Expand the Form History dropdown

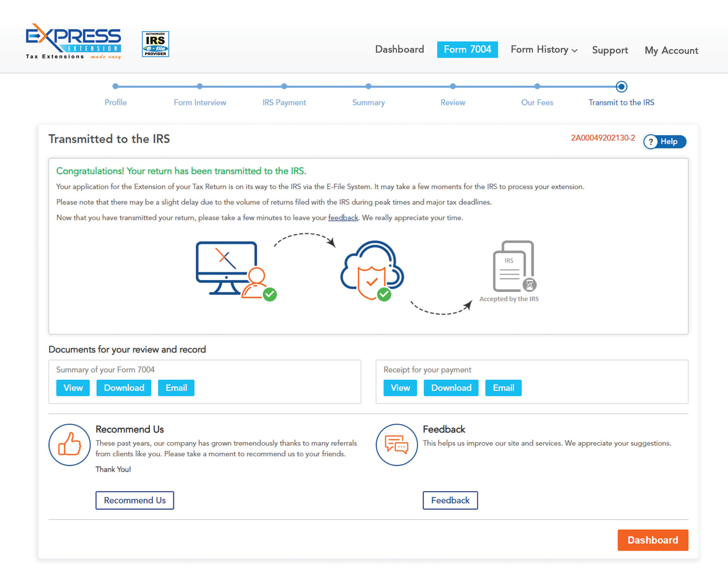[x=543, y=50]
